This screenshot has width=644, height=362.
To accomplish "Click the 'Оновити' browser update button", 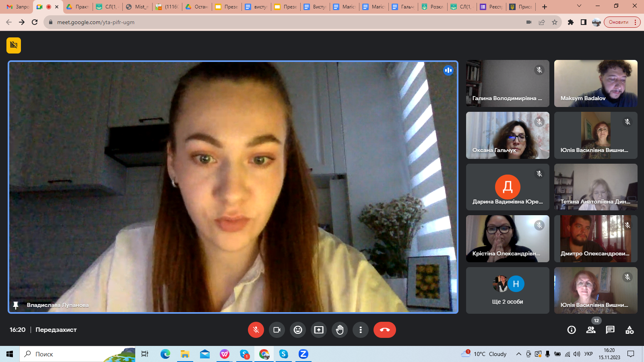I will click(x=618, y=22).
